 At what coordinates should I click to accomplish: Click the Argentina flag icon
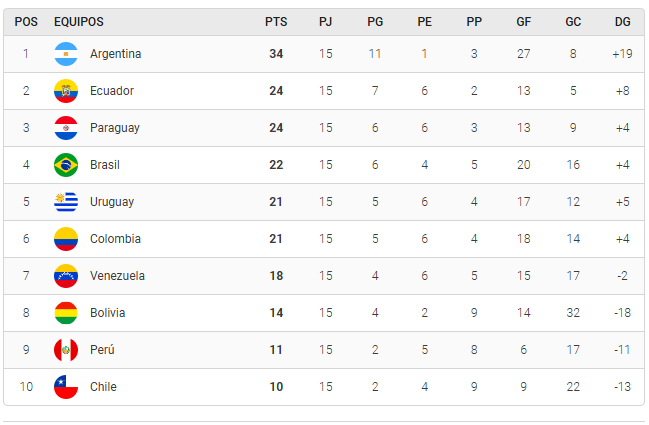[x=66, y=54]
